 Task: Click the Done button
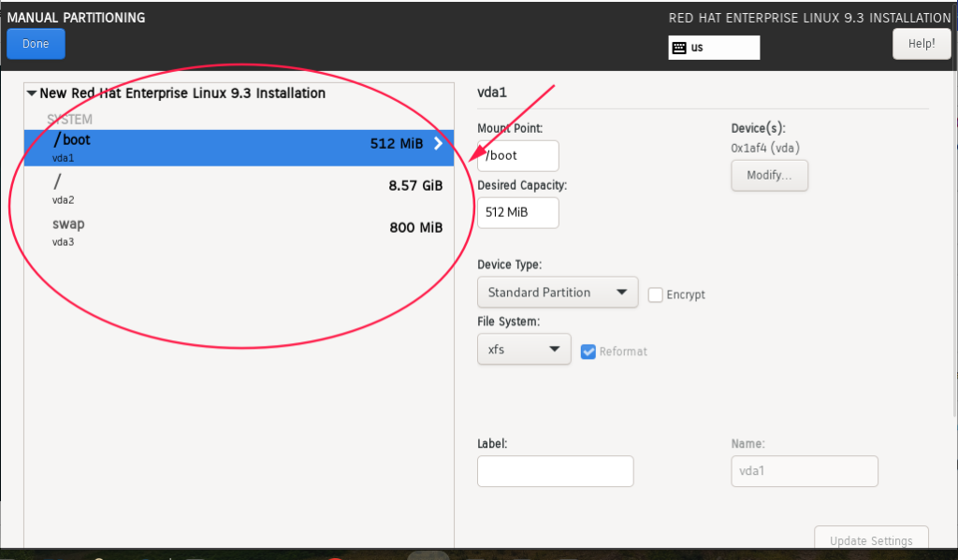coord(35,43)
